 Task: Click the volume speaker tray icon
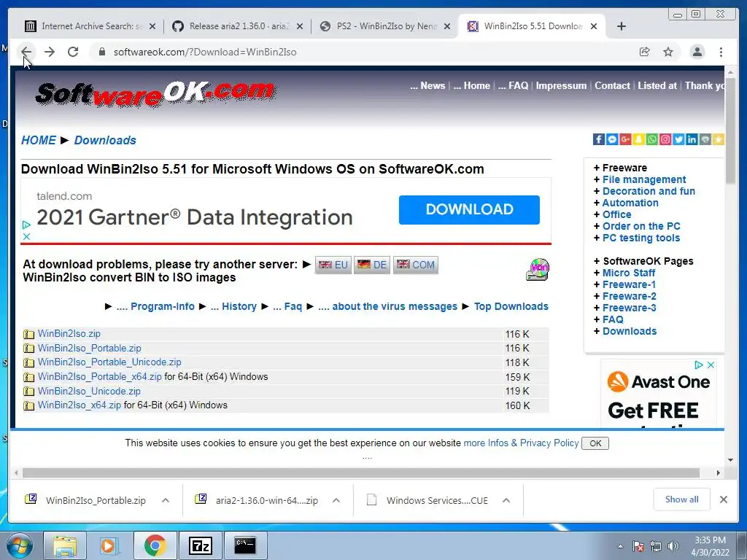[x=673, y=546]
